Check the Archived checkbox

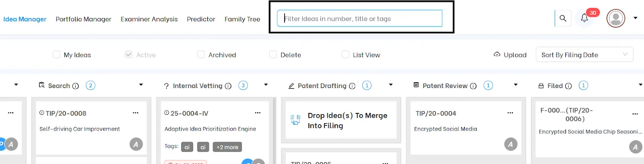201,55
